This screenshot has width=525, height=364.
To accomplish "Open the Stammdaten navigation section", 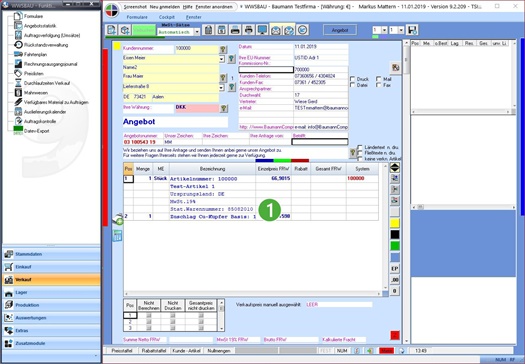I will (51, 254).
